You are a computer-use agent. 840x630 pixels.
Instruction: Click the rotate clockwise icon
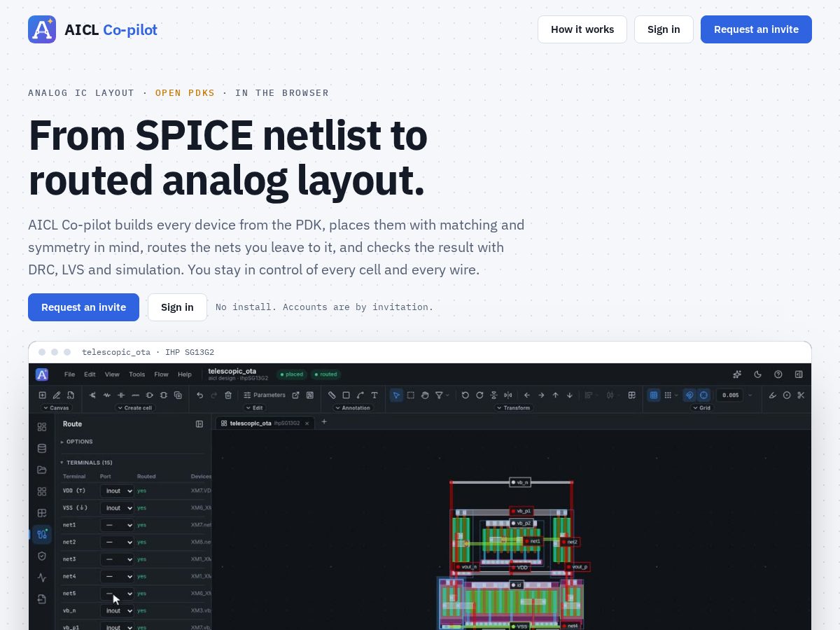tap(479, 395)
